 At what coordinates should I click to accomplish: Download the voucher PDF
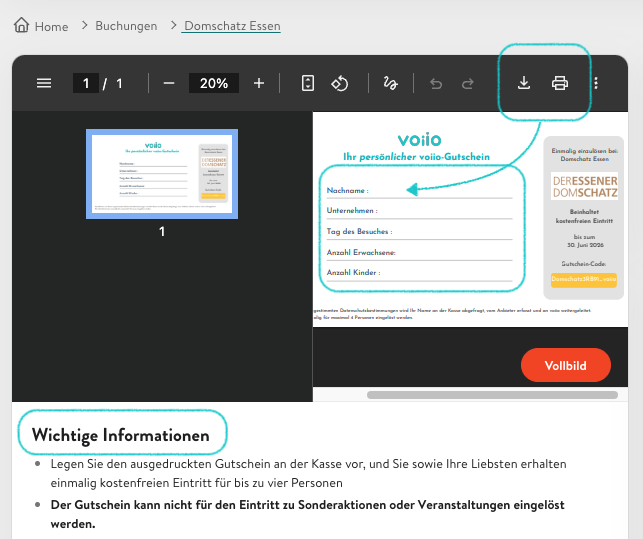[524, 83]
